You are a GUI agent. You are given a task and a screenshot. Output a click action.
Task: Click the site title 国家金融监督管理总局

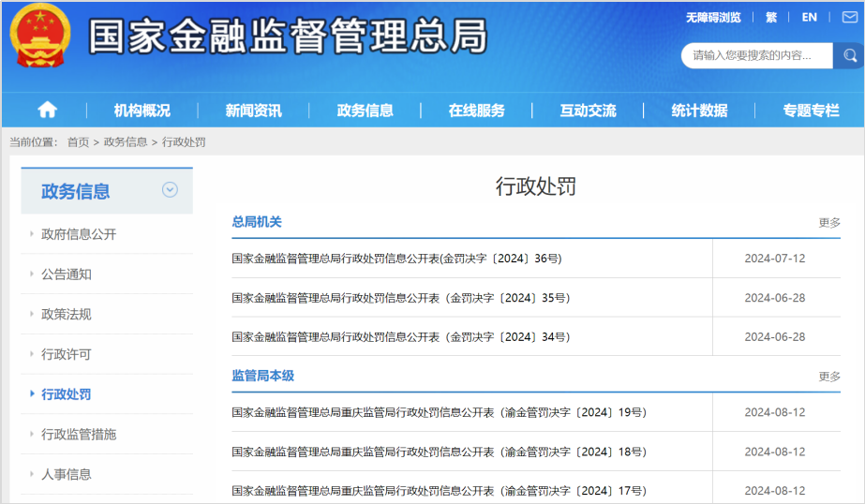[x=288, y=37]
